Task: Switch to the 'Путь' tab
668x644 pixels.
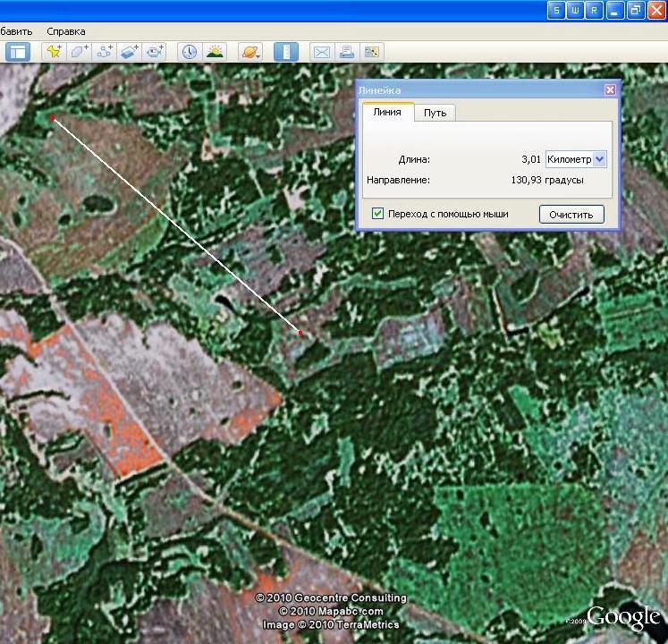Action: [435, 113]
